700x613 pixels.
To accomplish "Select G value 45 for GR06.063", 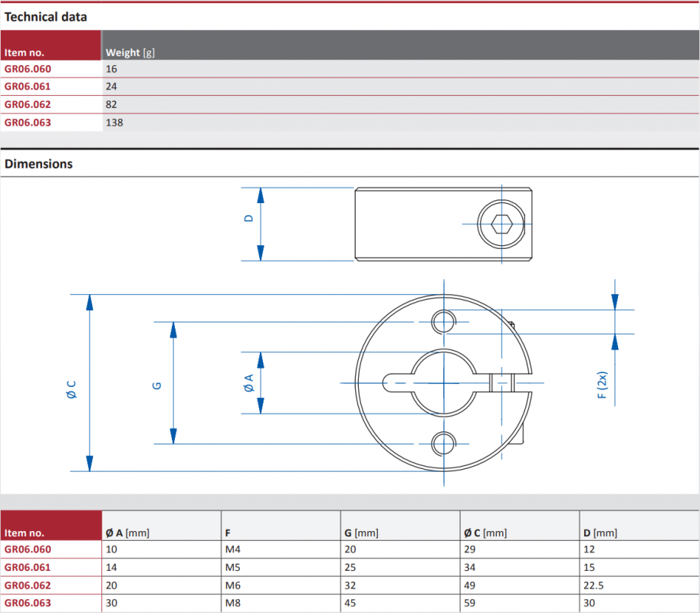I will coord(350,603).
